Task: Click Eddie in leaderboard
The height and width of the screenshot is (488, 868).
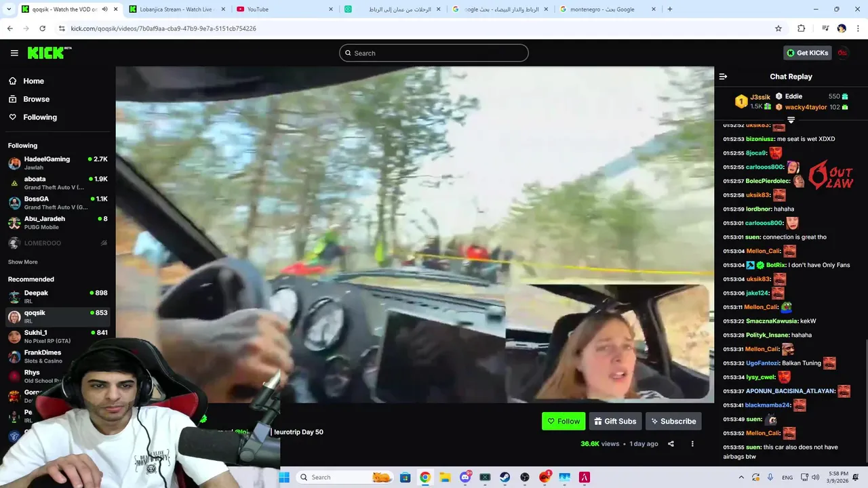Action: [x=793, y=96]
